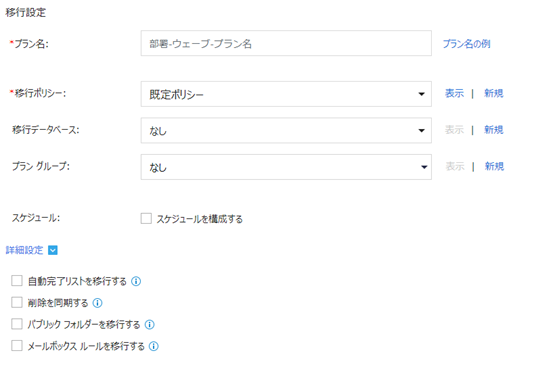Open the 移行データベース dropdown
This screenshot has height=391, width=534.
pos(286,130)
